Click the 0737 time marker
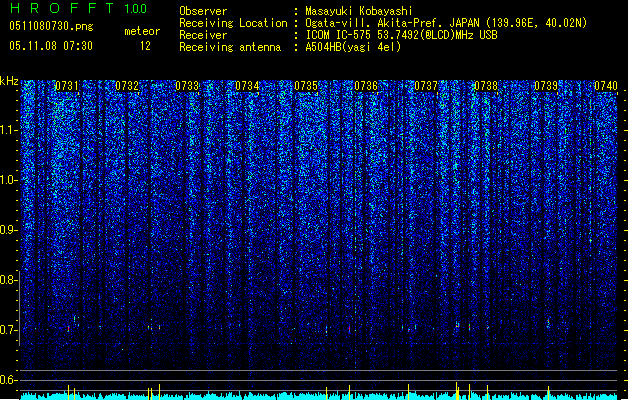 pos(426,86)
